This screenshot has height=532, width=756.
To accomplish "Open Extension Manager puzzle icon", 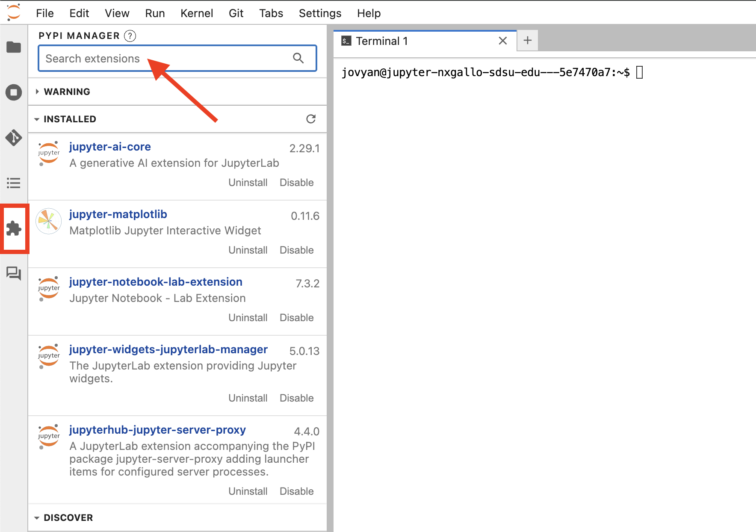I will point(14,228).
